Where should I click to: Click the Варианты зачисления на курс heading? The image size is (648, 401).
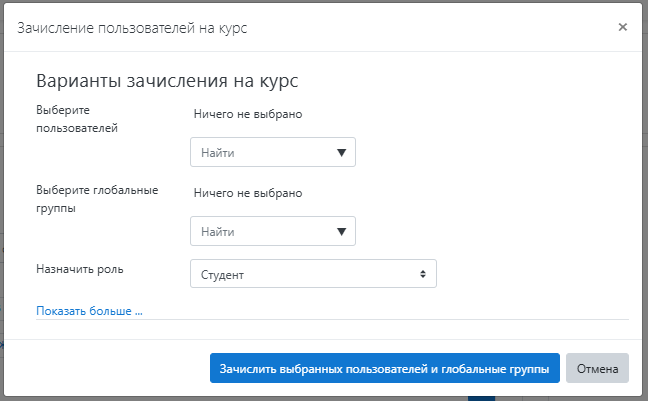pyautogui.click(x=167, y=81)
